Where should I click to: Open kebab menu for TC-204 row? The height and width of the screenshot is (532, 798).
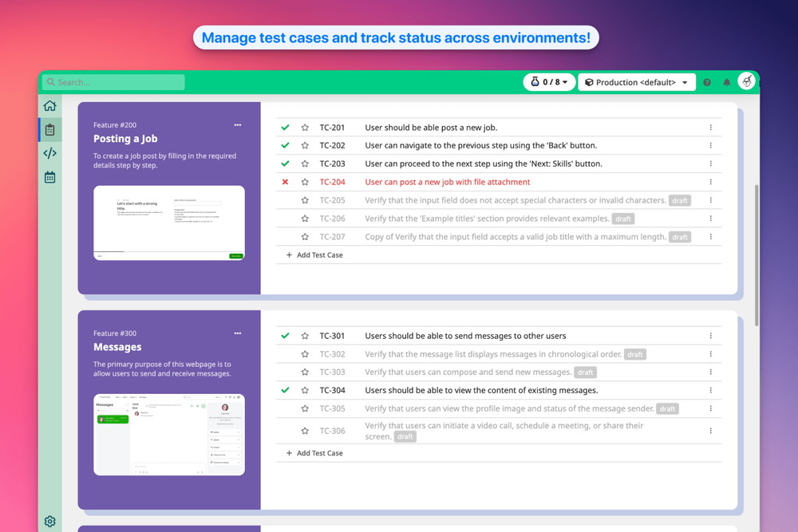click(710, 182)
